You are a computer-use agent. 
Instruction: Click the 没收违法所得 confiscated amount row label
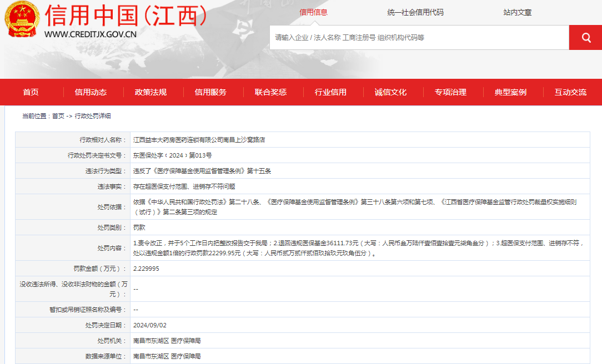pos(73,289)
